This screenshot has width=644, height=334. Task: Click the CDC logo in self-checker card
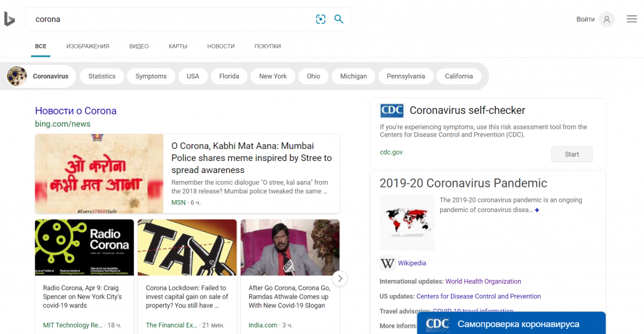tap(392, 111)
